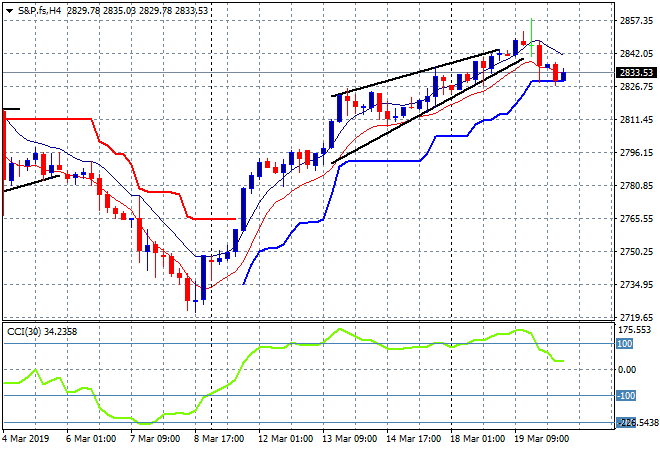Click the 175.553 CCI scale label

click(634, 330)
